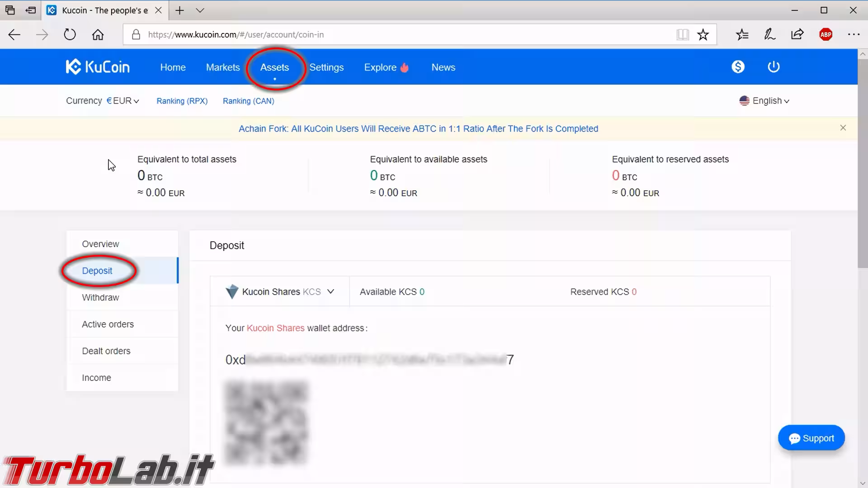Viewport: 868px width, 488px height.
Task: Click the KuCoin logo
Action: [x=98, y=67]
